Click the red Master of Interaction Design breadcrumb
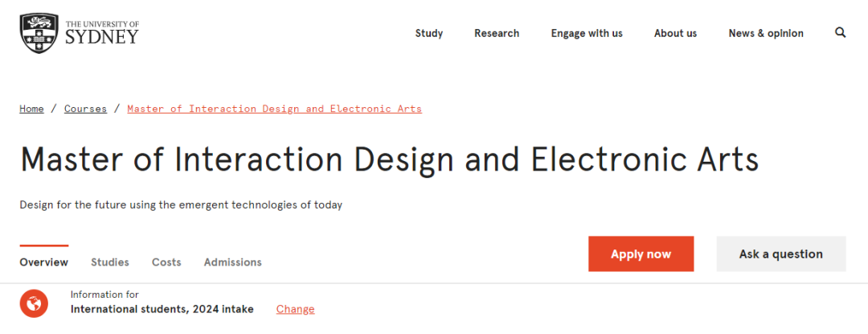The image size is (868, 334). [x=275, y=109]
